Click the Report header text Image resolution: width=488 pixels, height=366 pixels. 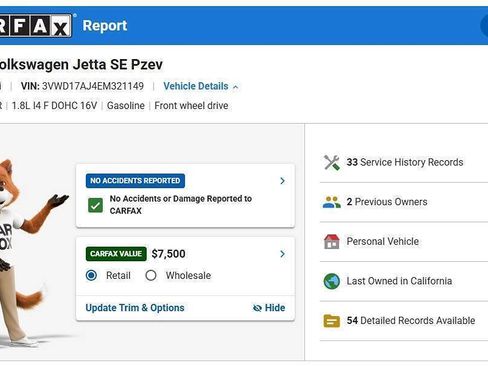pyautogui.click(x=105, y=26)
